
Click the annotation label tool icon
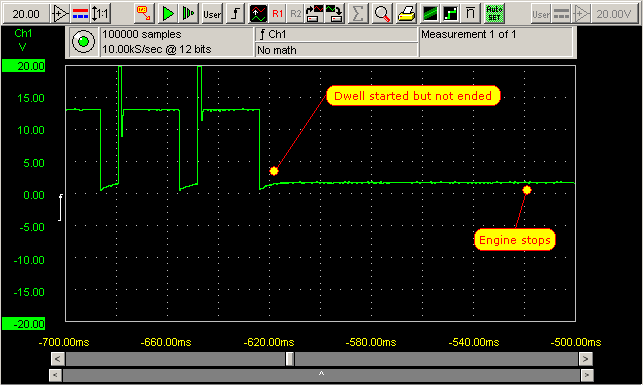(144, 14)
